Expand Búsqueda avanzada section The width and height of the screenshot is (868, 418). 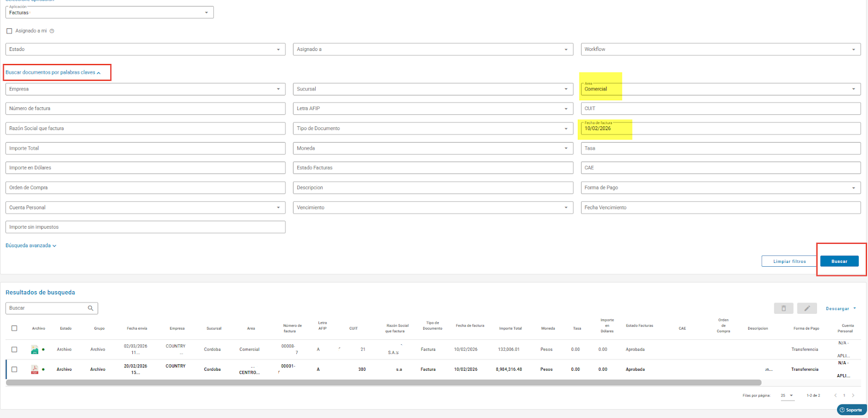point(31,246)
